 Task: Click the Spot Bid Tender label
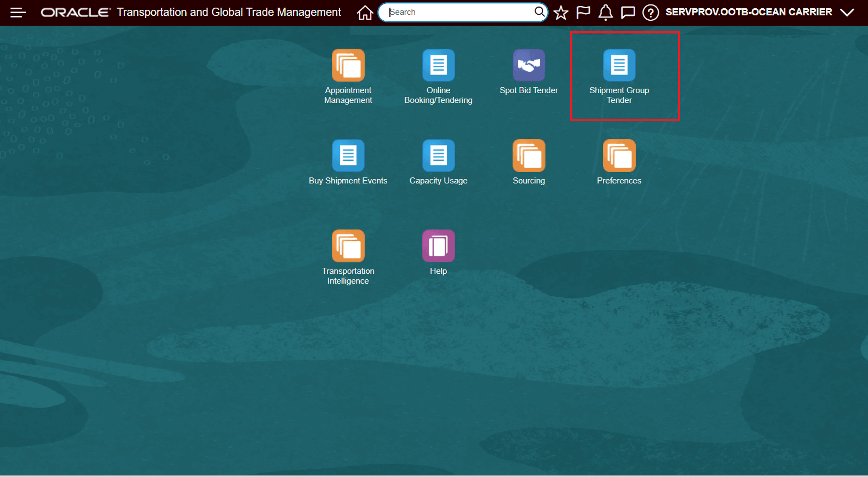tap(529, 90)
